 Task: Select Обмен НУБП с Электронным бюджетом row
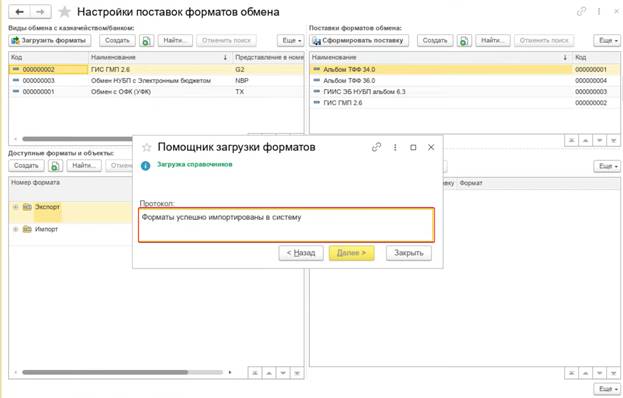(x=156, y=81)
